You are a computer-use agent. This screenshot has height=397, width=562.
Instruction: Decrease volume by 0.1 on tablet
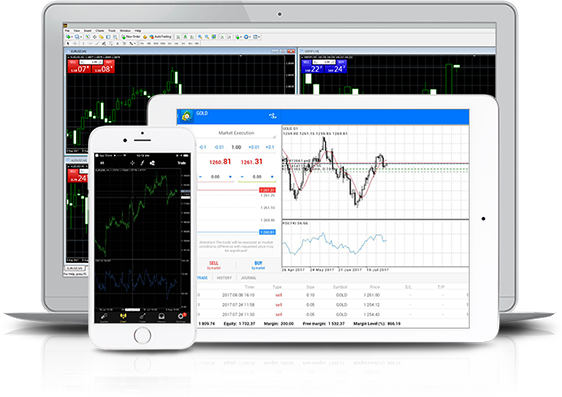coord(203,147)
